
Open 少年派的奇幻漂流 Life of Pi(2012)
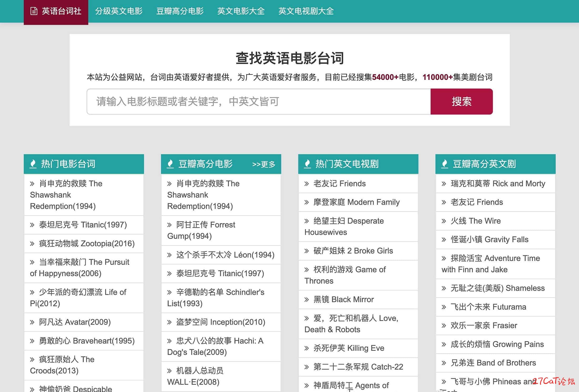pos(84,298)
